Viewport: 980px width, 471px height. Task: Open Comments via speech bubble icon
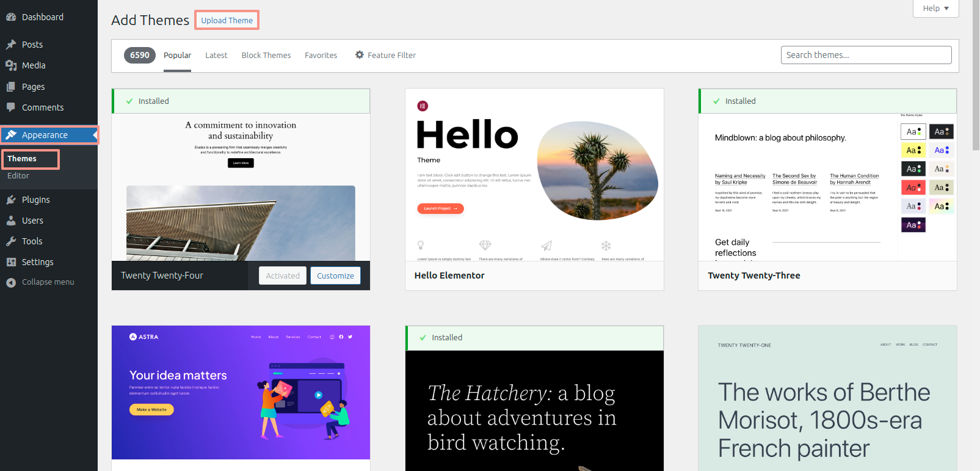click(x=11, y=108)
